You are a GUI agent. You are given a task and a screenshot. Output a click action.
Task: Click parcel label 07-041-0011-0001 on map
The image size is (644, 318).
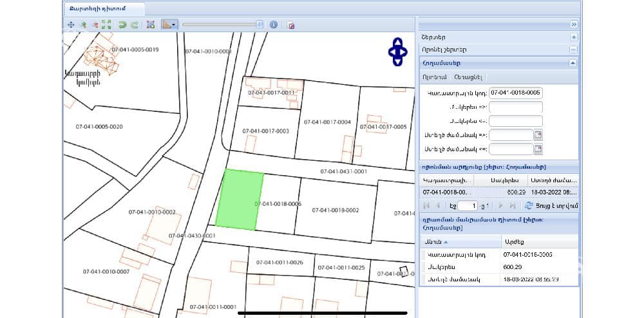(213, 307)
